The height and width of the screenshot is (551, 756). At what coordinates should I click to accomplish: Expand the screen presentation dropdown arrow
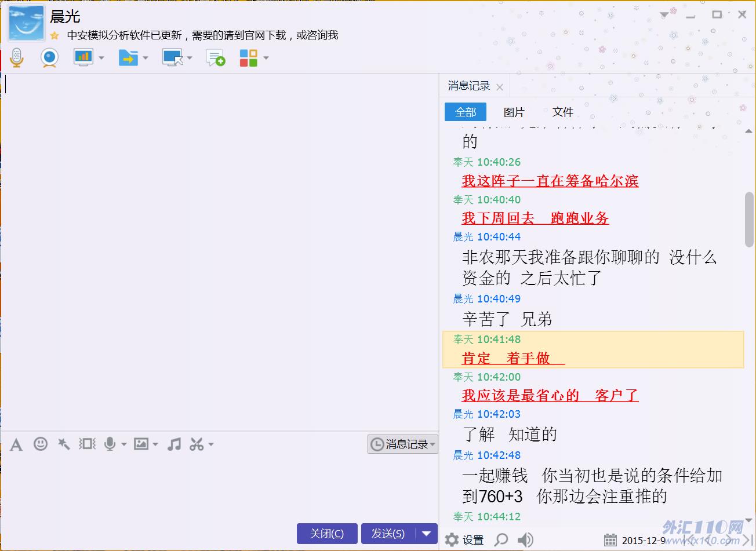(x=101, y=58)
